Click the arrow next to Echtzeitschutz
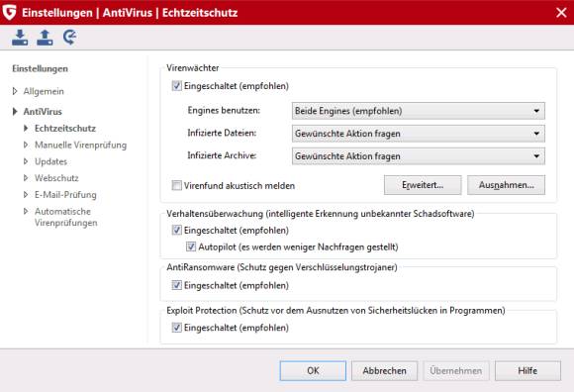 coord(26,128)
